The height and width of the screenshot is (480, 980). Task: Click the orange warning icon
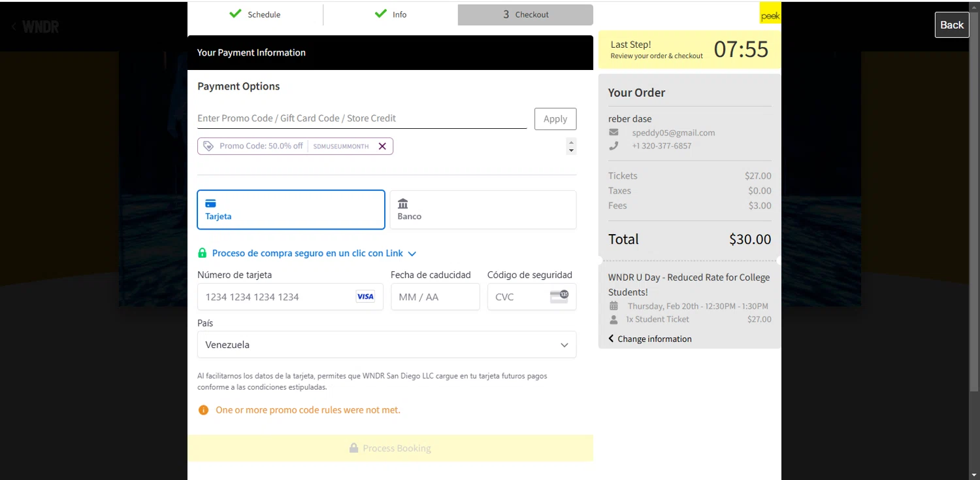[203, 410]
